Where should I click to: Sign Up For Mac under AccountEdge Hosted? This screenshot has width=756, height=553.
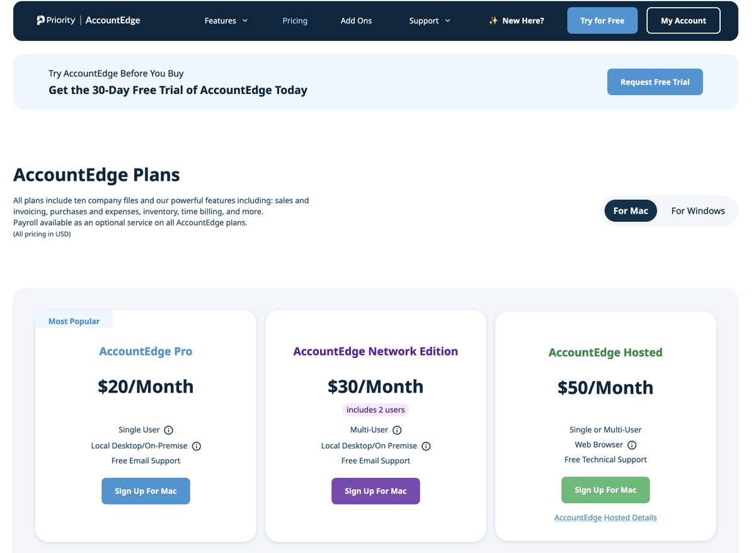click(x=605, y=490)
